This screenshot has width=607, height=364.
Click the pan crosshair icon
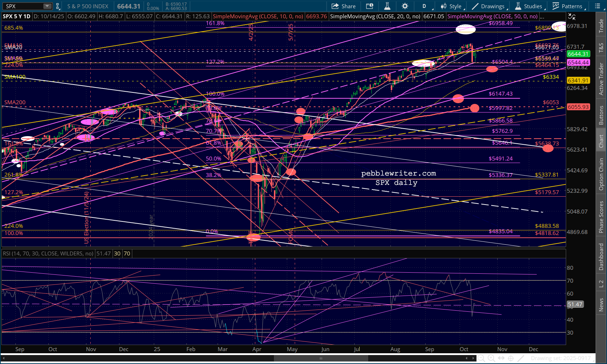[x=511, y=358]
